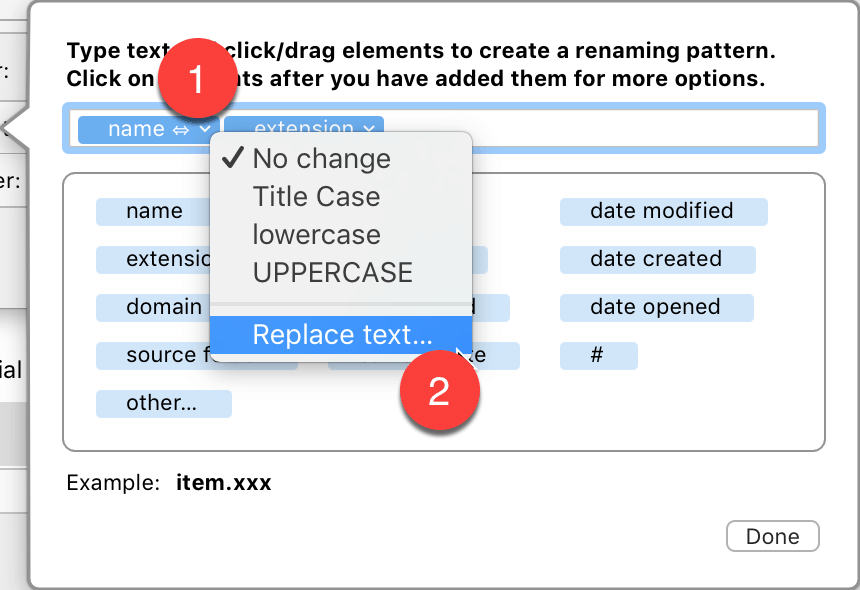Open the extension token dropdown arrow

coord(369,128)
